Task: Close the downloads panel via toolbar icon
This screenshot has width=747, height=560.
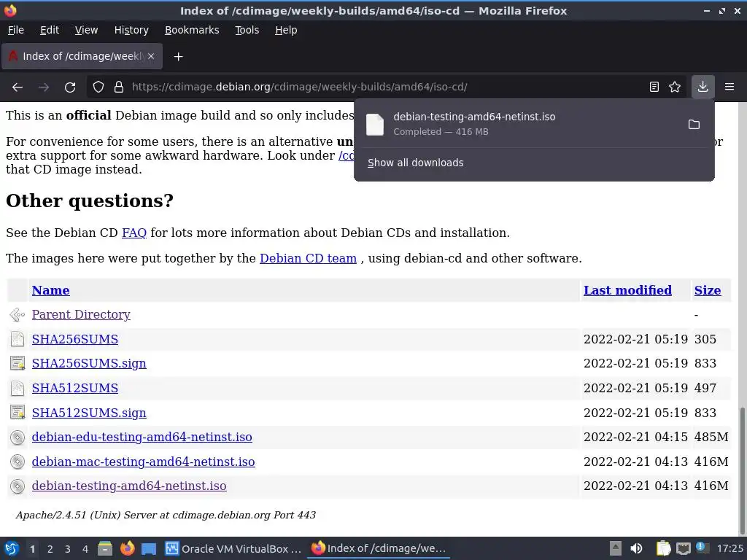Action: tap(703, 87)
